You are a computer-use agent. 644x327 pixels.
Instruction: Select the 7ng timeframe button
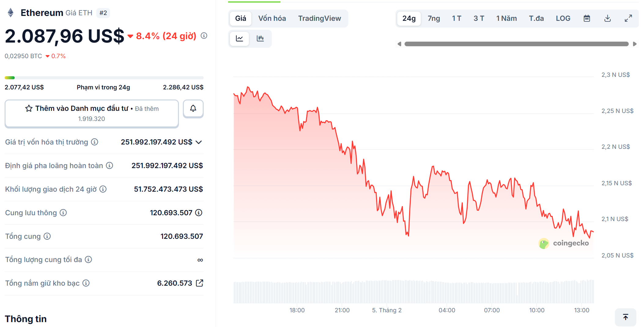[x=434, y=18]
